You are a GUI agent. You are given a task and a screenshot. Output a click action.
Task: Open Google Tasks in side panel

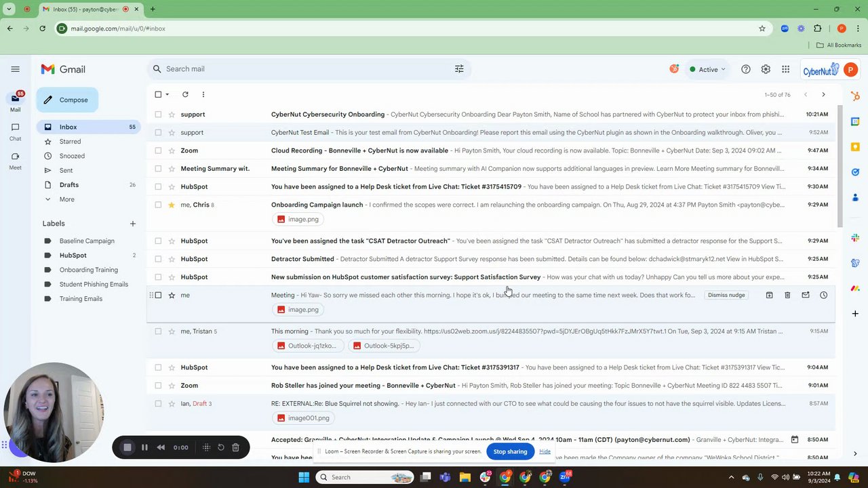855,172
